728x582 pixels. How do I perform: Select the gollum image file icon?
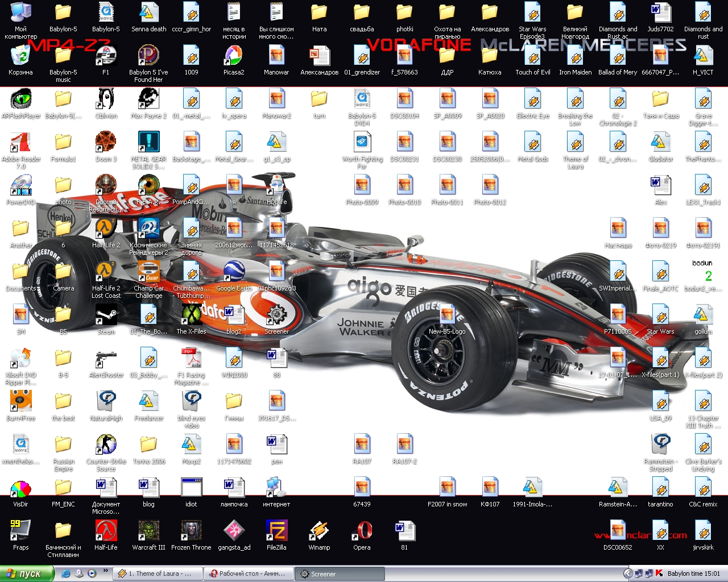703,319
